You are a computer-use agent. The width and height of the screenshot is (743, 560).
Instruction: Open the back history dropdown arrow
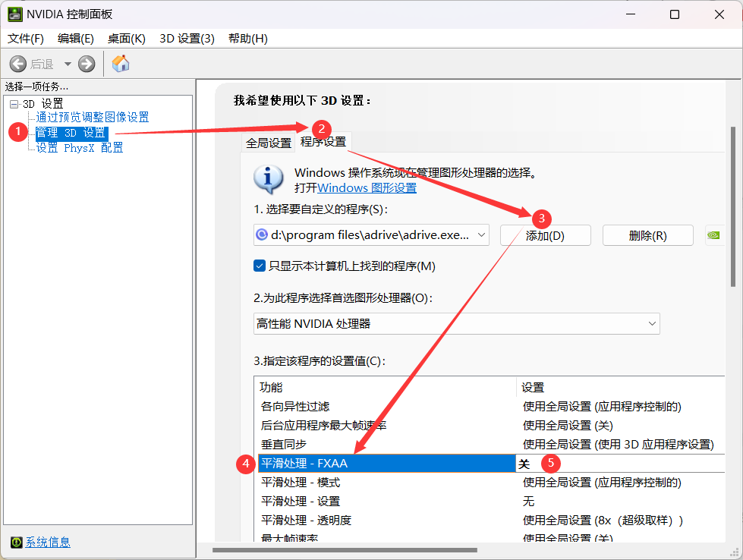[68, 64]
